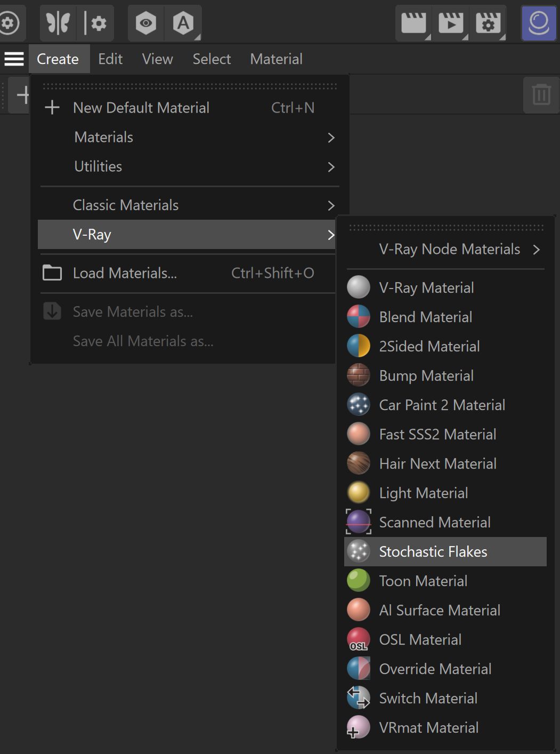
Task: Click the butterfly-shaped symmetry icon in the toolbar
Action: pos(58,23)
